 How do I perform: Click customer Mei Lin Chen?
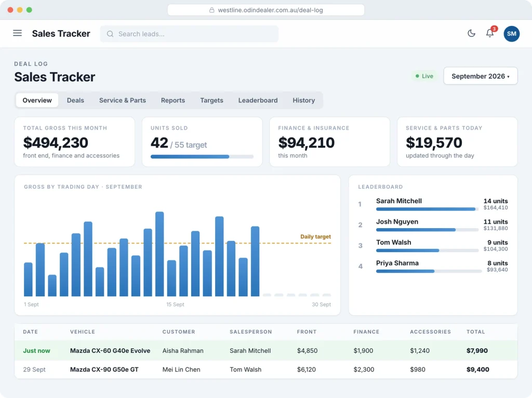(x=181, y=369)
